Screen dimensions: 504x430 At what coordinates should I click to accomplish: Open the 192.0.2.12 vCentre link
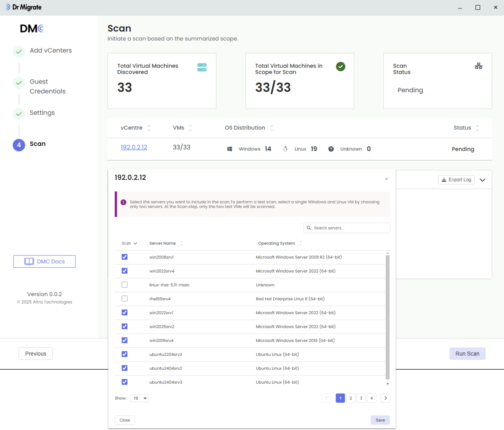(134, 147)
